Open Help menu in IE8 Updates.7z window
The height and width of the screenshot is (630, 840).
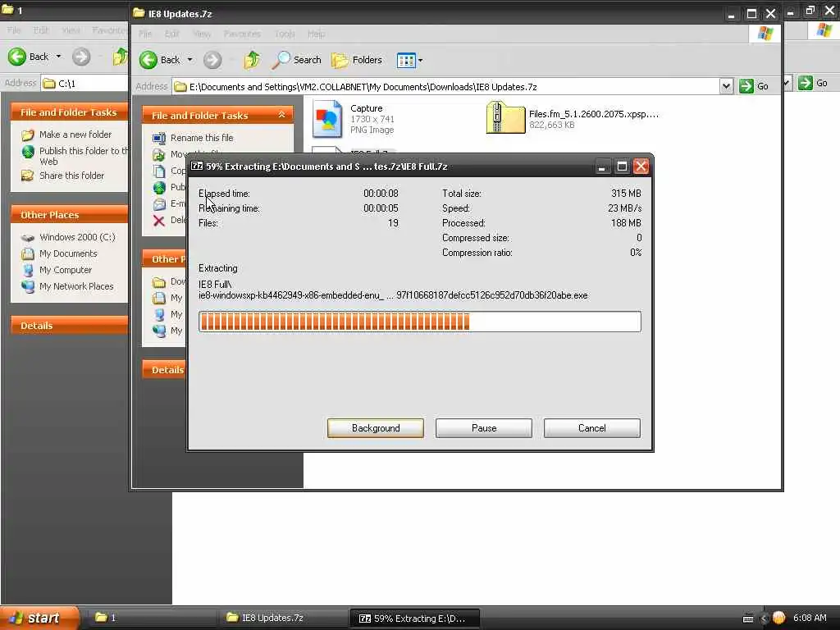pos(316,34)
